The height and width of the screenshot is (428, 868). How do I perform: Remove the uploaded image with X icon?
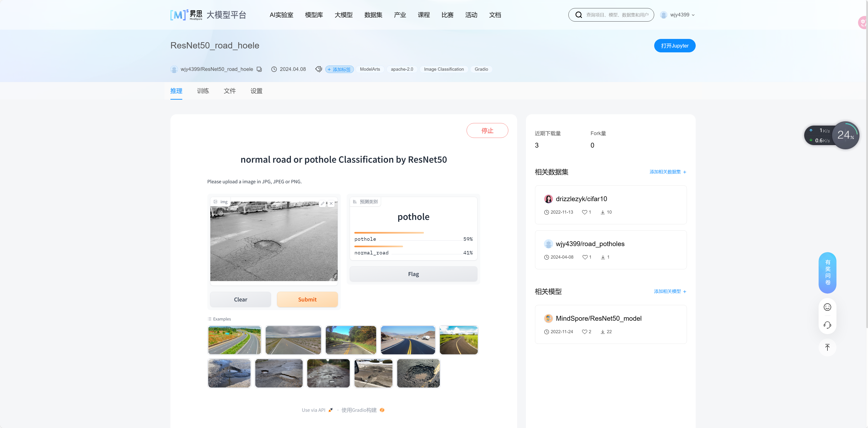[331, 203]
